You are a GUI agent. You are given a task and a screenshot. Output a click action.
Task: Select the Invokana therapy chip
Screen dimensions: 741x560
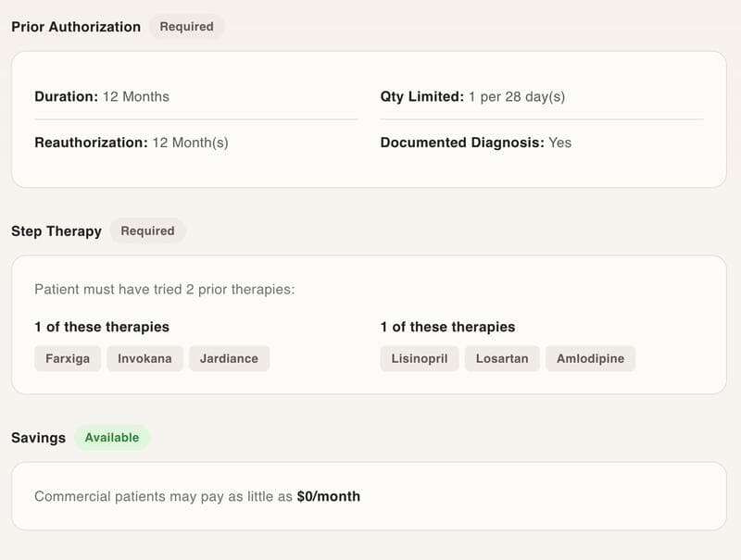click(144, 358)
